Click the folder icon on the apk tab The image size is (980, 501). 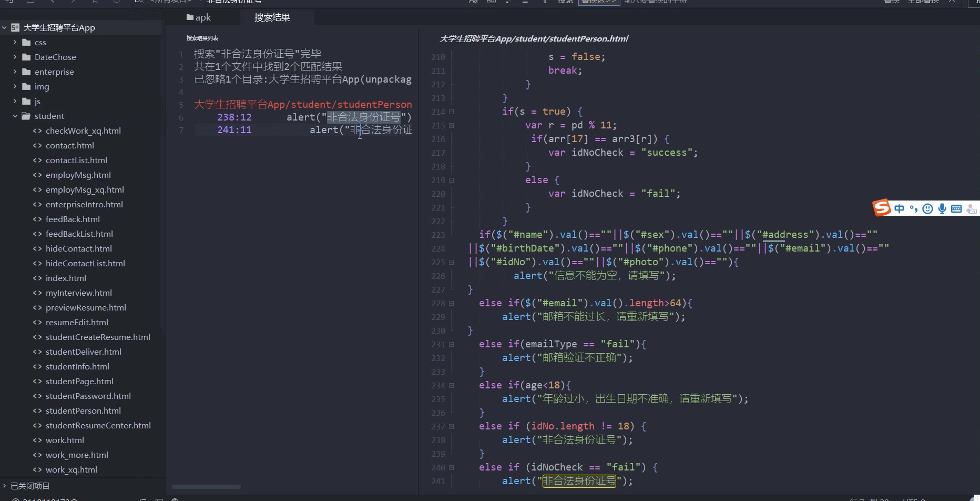pyautogui.click(x=190, y=17)
